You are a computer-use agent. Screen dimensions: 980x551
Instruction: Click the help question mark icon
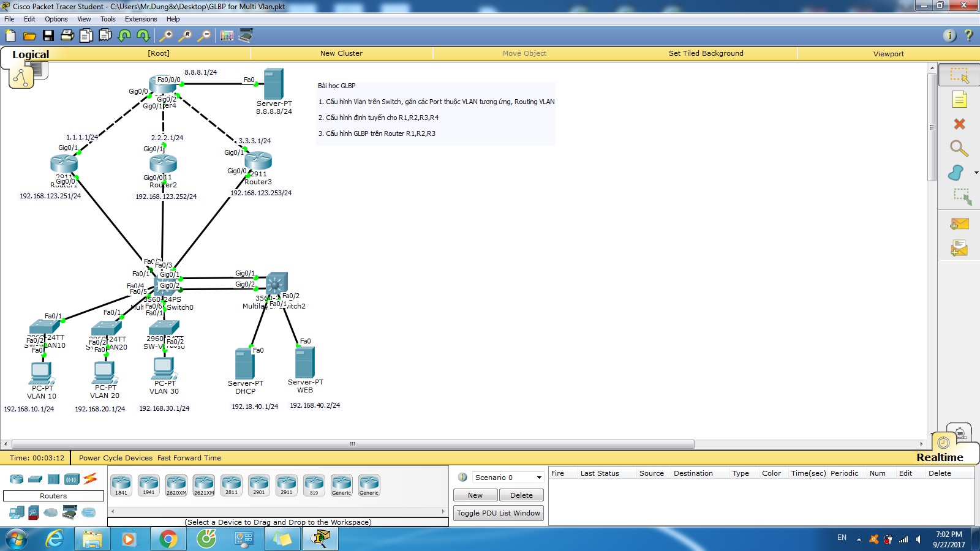968,36
